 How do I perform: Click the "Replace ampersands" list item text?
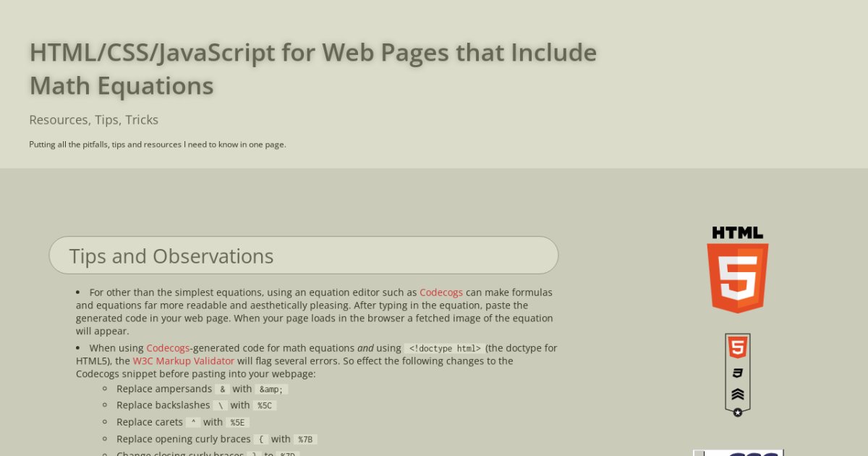164,389
